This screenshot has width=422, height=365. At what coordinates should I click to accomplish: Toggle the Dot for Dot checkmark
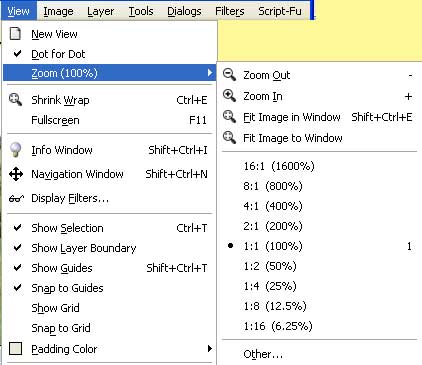pos(17,53)
